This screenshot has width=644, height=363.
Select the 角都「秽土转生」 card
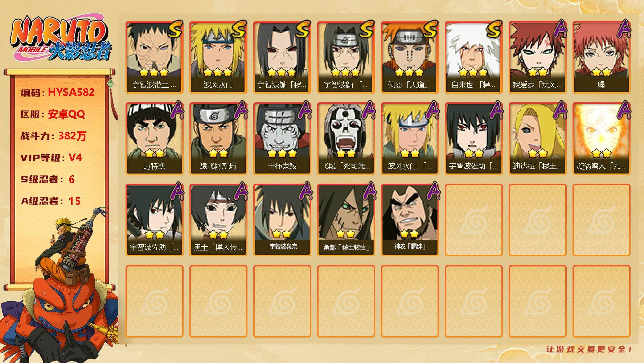[346, 220]
